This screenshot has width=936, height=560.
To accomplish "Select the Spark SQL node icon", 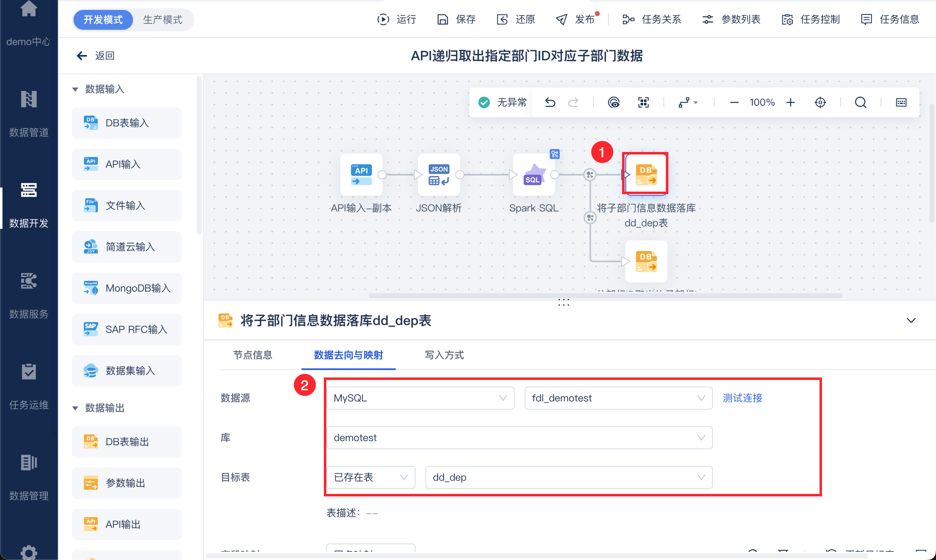I will click(x=534, y=175).
